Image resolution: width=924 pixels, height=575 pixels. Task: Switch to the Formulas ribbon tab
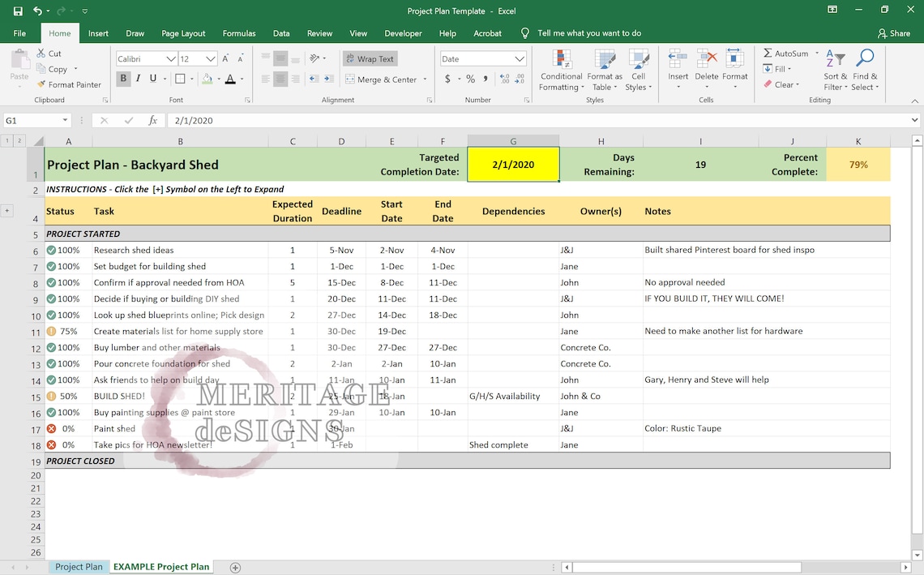coord(238,33)
